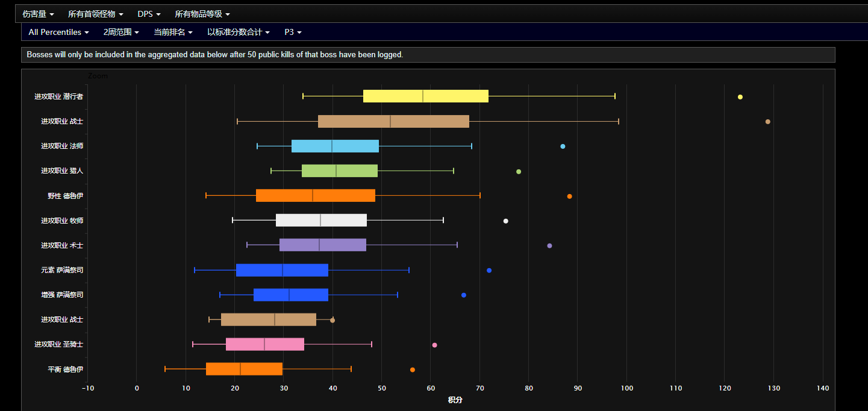
Task: Select the orange 平衡 德鲁伊 box plot bar
Action: pos(244,369)
